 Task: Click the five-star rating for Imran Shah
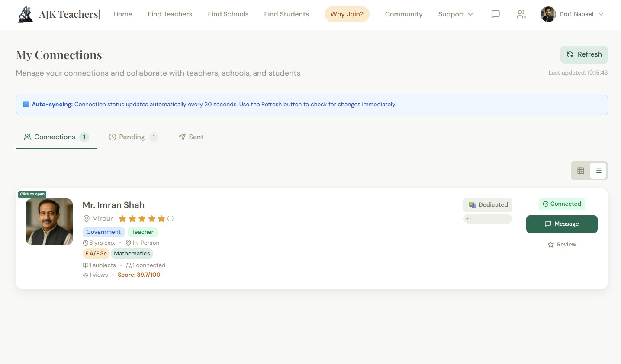(142, 219)
